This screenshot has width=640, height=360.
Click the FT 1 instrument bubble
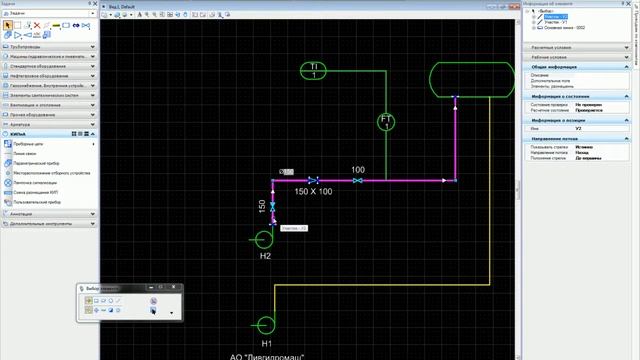(386, 122)
